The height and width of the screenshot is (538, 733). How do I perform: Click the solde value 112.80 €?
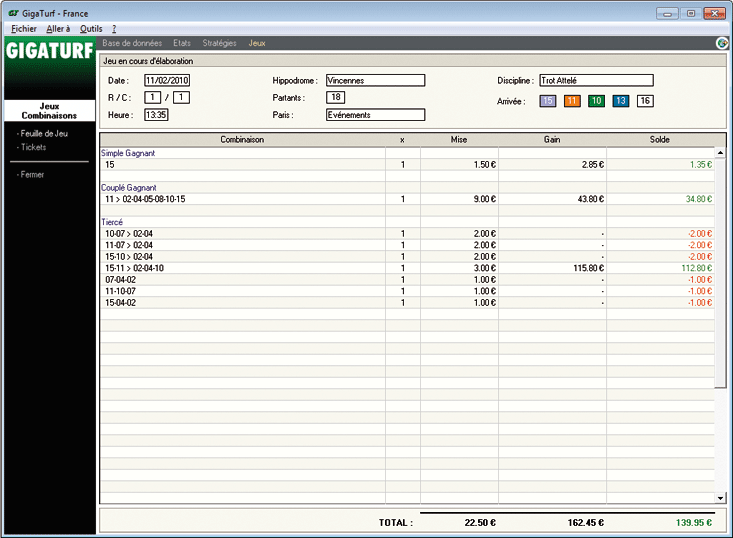point(697,268)
